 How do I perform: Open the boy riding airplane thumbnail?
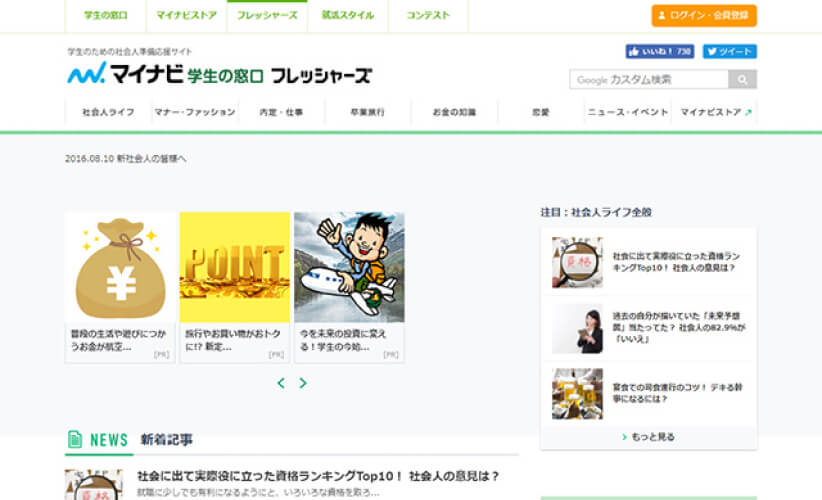pos(349,267)
